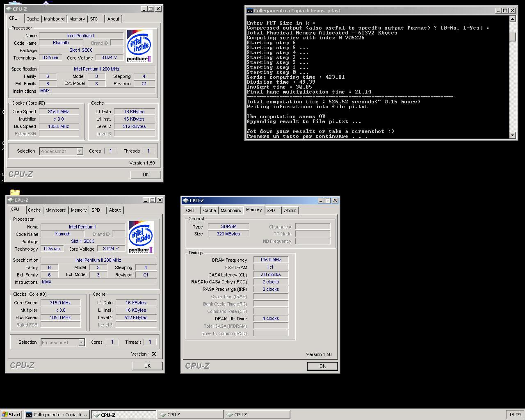
Task: Open About tab in top CPU-Z window
Action: 113,19
